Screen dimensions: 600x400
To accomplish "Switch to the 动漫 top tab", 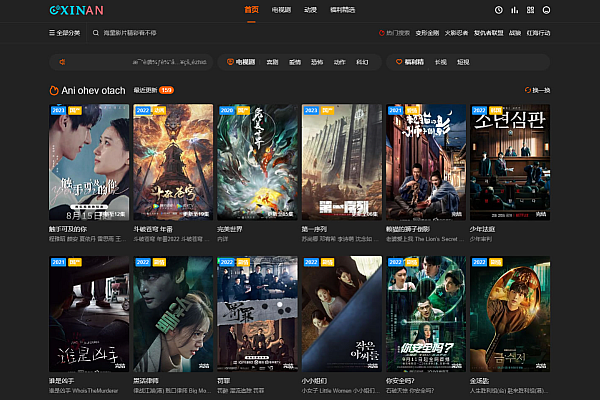I will click(310, 10).
